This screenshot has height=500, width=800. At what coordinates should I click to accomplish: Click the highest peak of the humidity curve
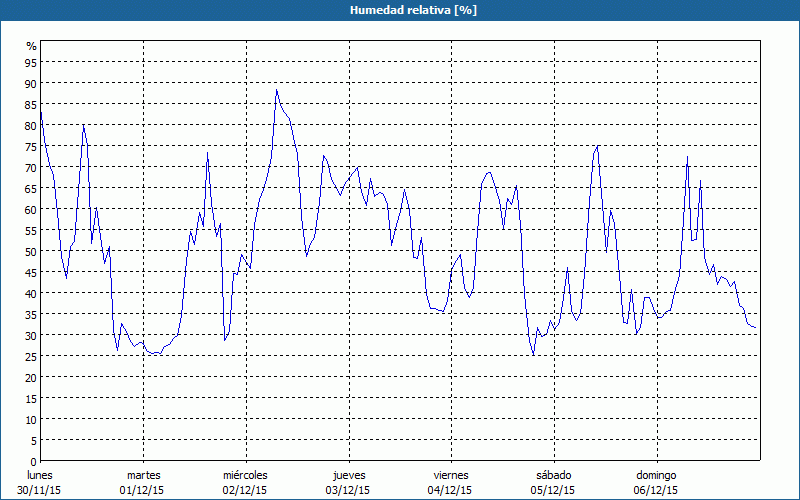pyautogui.click(x=277, y=90)
